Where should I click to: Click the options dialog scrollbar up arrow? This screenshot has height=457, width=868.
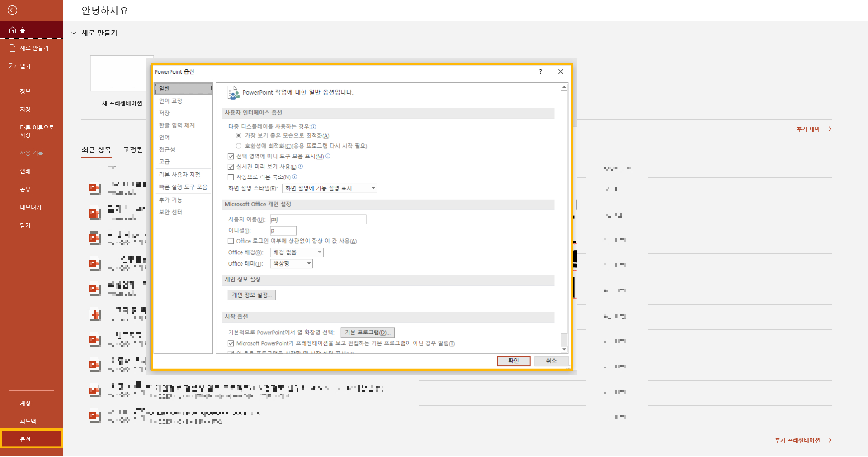(x=564, y=87)
